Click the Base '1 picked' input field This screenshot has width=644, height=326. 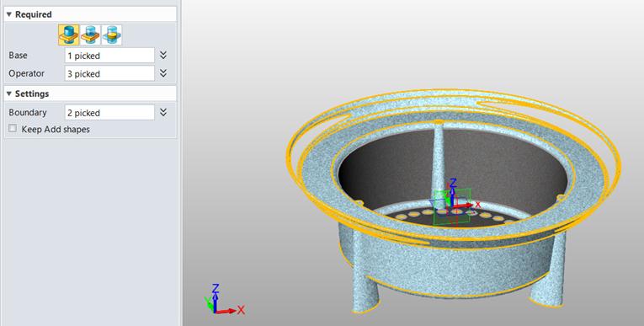click(x=109, y=56)
